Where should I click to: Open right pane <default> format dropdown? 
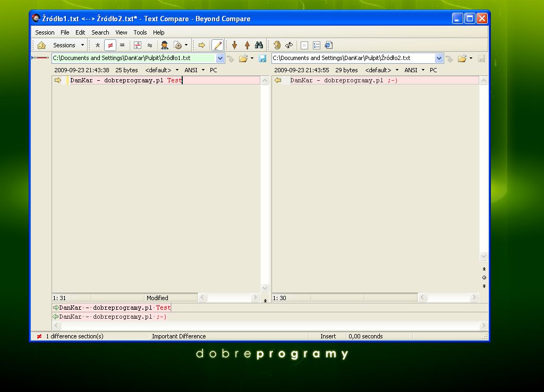382,70
